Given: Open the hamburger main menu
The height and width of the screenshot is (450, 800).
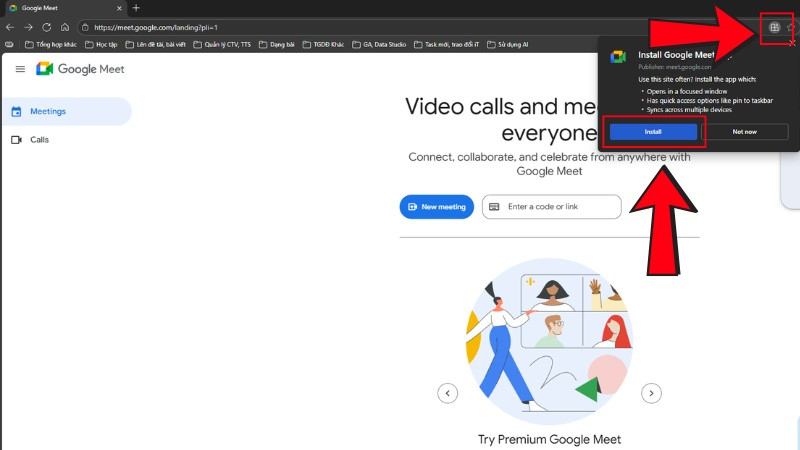Looking at the screenshot, I should (20, 69).
